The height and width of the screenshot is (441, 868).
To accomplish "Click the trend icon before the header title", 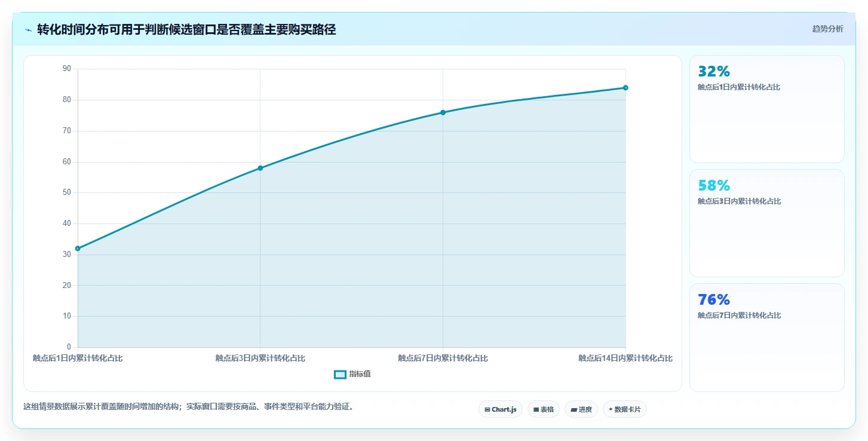I will [28, 30].
